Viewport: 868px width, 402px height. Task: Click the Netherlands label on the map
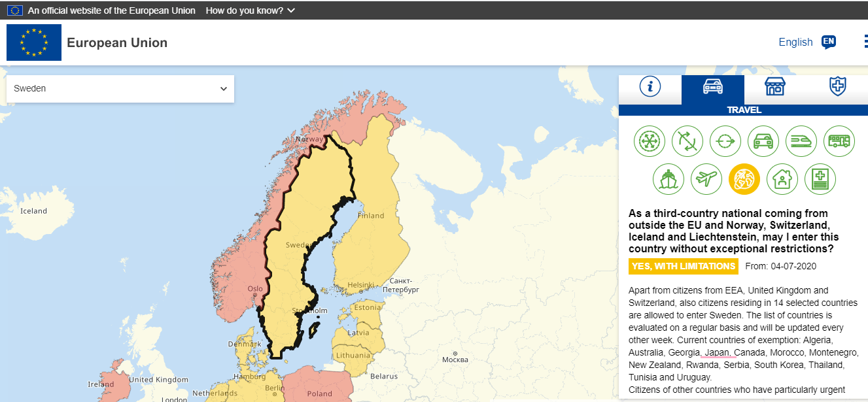[x=215, y=394]
